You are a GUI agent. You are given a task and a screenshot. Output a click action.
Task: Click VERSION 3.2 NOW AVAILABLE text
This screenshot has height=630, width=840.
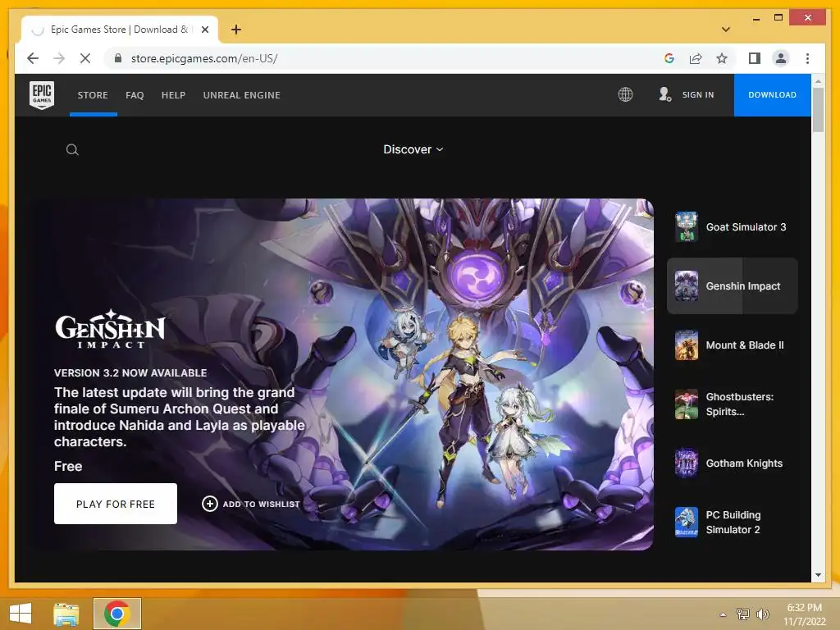click(x=130, y=373)
